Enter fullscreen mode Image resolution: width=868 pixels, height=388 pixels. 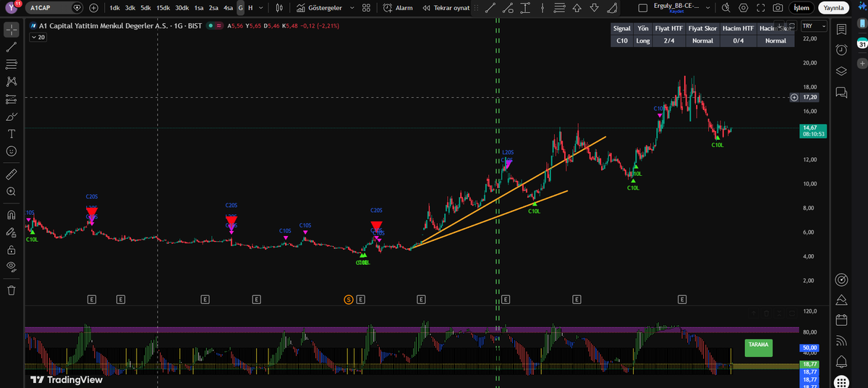tap(760, 8)
